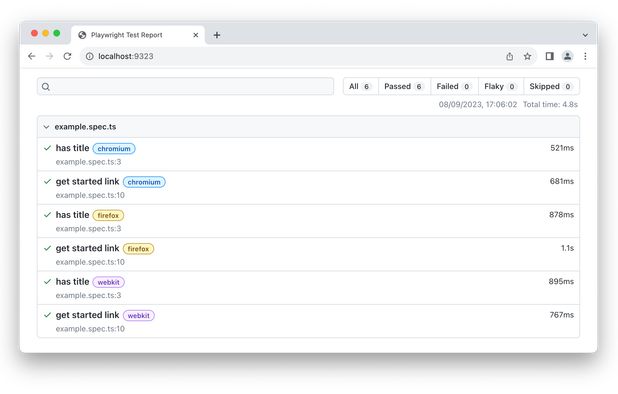Open Chrome's three-dot menu
The image size is (618, 394).
tap(585, 56)
